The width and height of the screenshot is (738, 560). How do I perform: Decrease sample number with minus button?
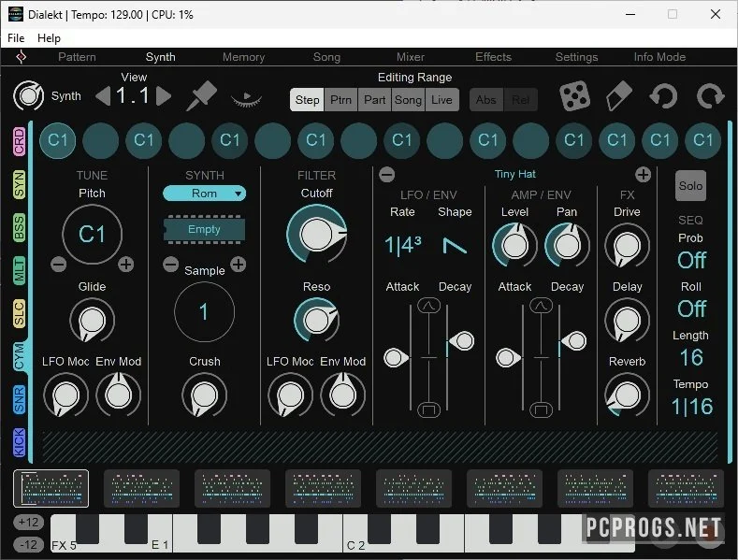coord(171,264)
